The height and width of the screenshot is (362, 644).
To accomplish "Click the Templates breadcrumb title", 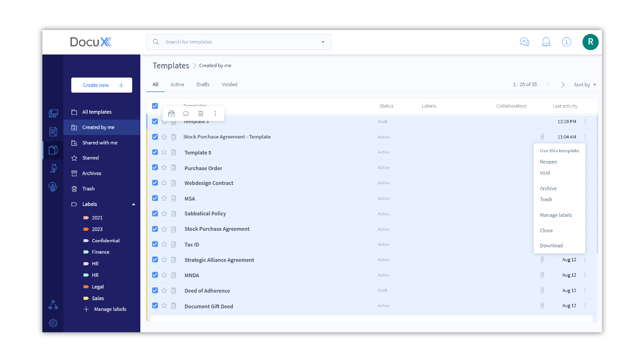I will coord(171,66).
